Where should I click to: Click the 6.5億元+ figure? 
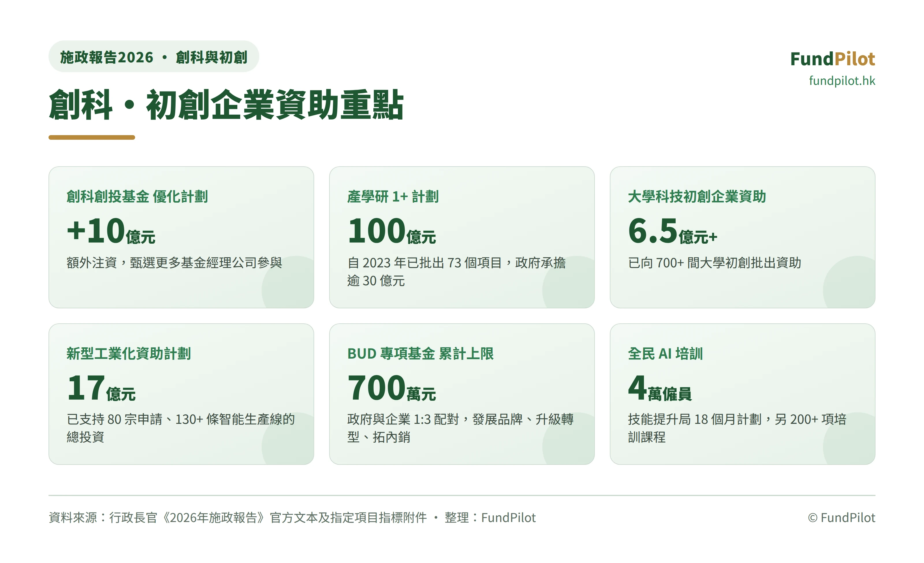(673, 231)
